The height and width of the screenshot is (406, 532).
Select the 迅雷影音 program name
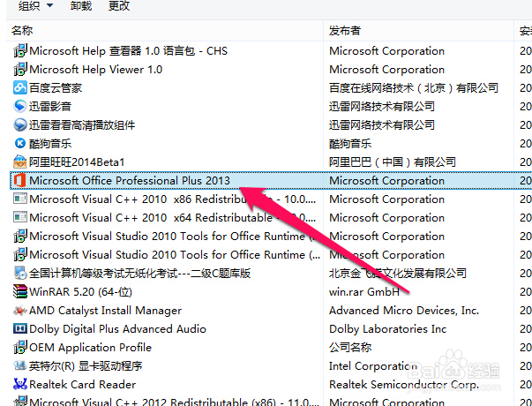click(x=50, y=107)
